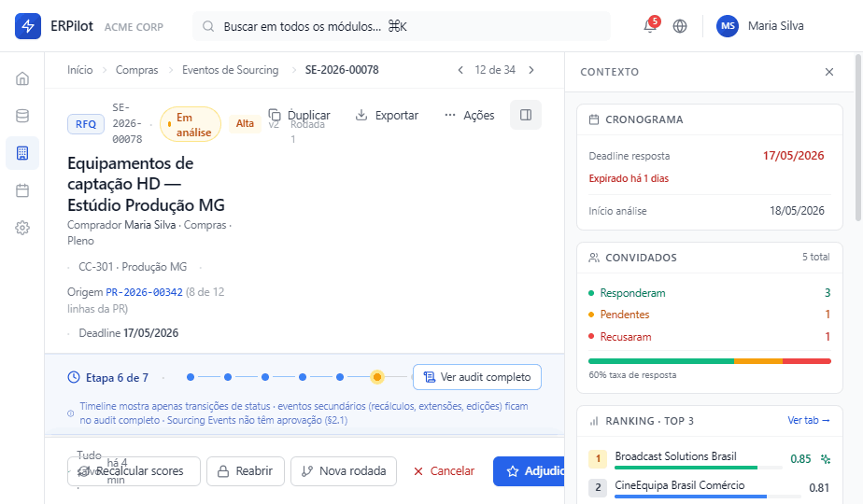863x504 pixels.
Task: Click the first timeline step dot
Action: point(191,377)
